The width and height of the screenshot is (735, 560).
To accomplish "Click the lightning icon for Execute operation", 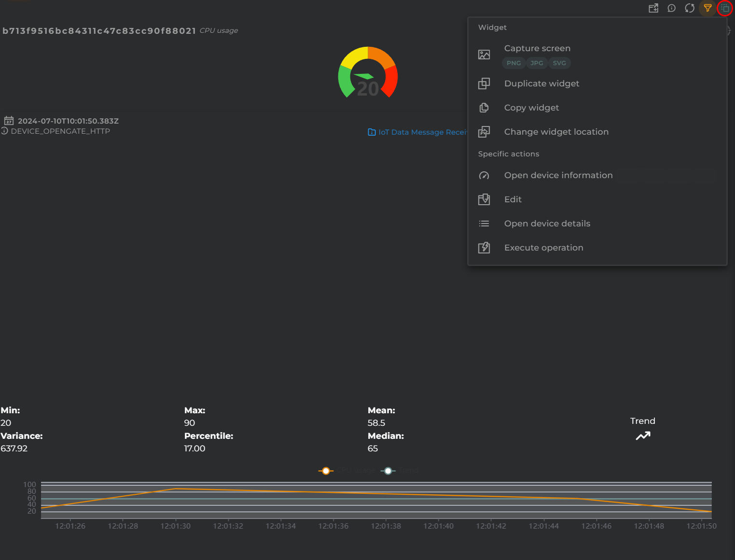I will [x=484, y=248].
